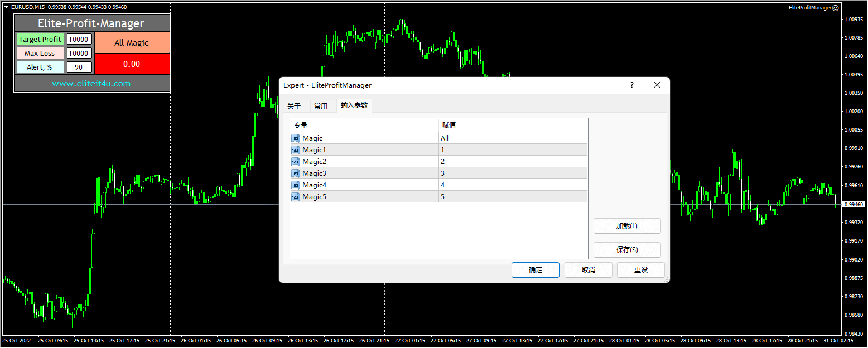Image resolution: width=868 pixels, height=348 pixels.
Task: Click the Target Profit value field
Action: point(79,39)
